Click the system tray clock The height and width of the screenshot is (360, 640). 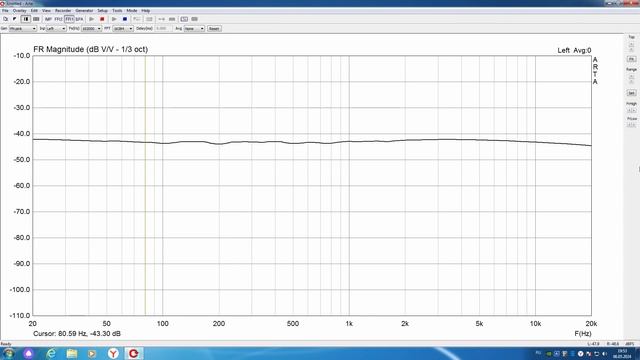pyautogui.click(x=622, y=353)
